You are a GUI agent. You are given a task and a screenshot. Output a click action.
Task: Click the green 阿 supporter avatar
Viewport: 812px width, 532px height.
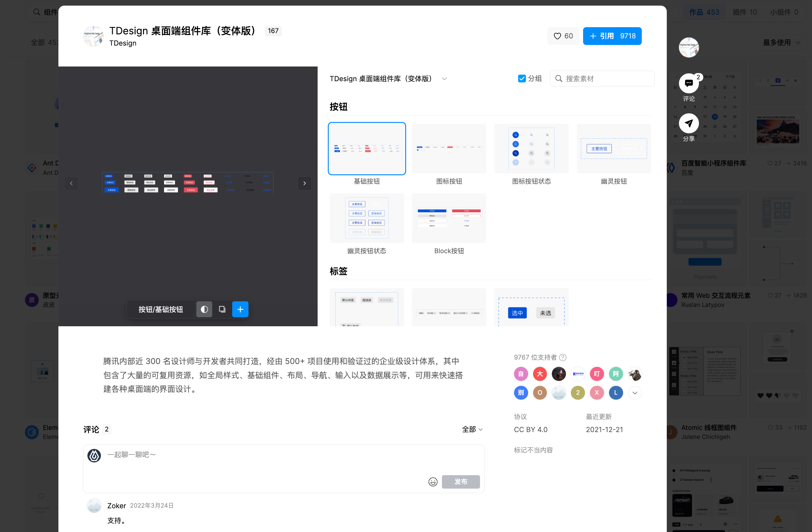click(616, 374)
